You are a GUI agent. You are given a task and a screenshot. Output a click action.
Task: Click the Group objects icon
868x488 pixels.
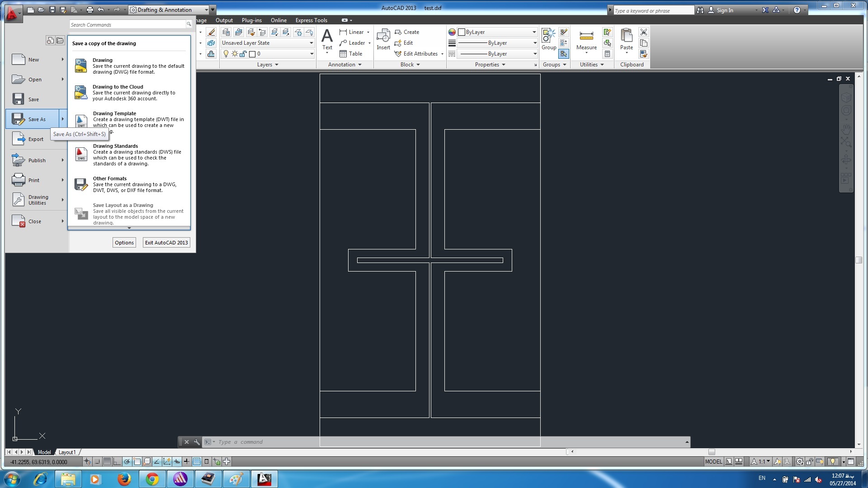click(548, 39)
